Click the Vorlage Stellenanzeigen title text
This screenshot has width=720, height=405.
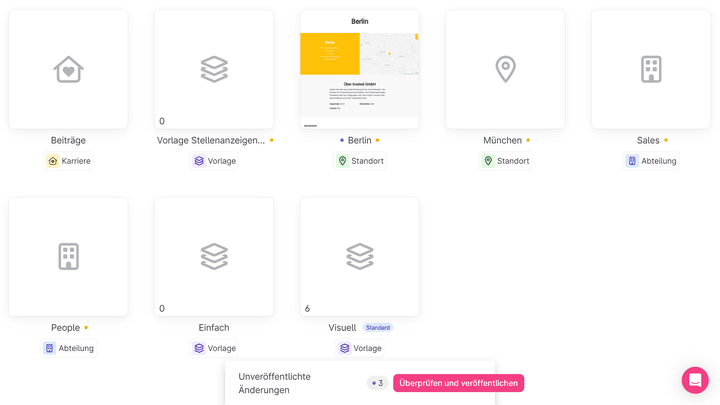(x=210, y=141)
